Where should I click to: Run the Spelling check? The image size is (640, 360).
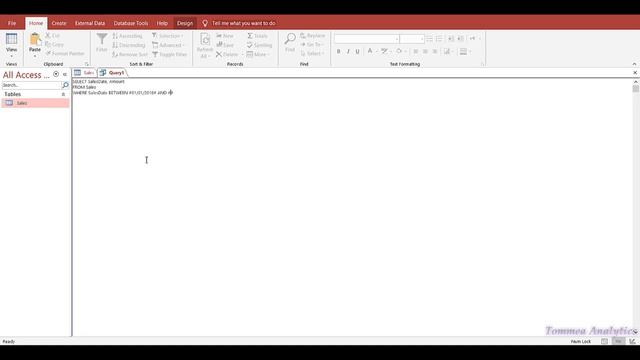click(x=259, y=45)
